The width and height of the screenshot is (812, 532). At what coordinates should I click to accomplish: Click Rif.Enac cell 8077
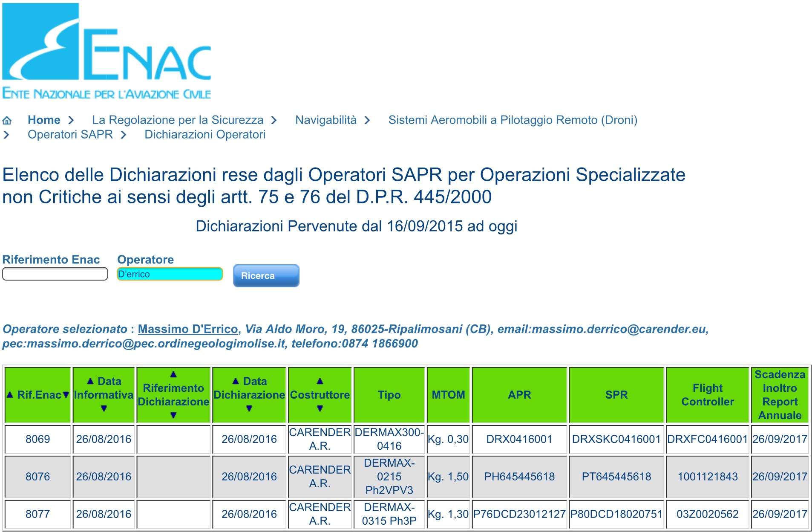[x=37, y=514]
